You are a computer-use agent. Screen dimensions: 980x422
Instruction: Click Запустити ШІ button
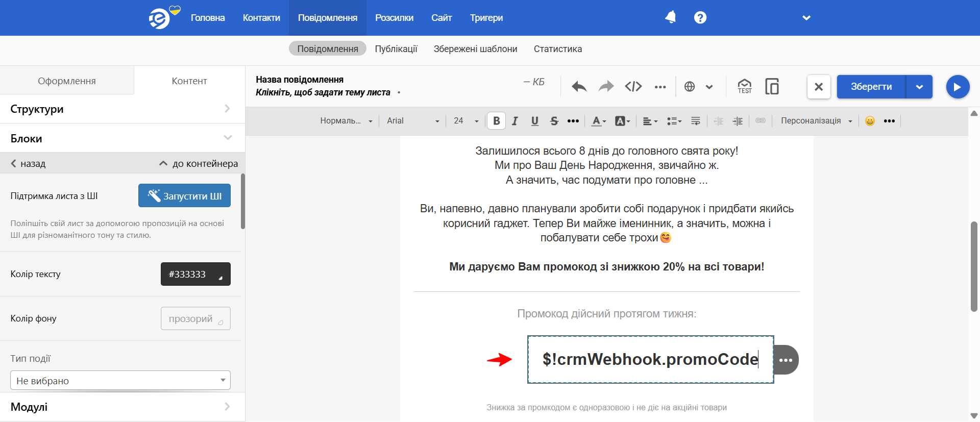click(184, 195)
